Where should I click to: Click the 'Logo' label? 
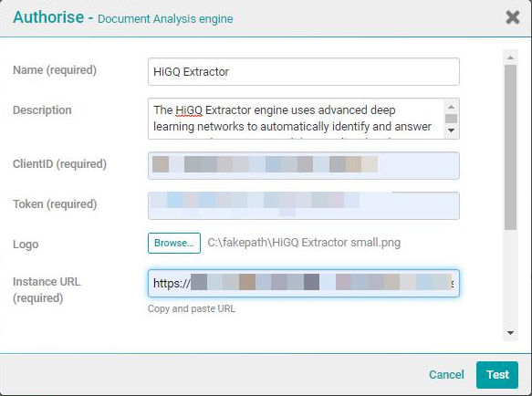(x=26, y=245)
